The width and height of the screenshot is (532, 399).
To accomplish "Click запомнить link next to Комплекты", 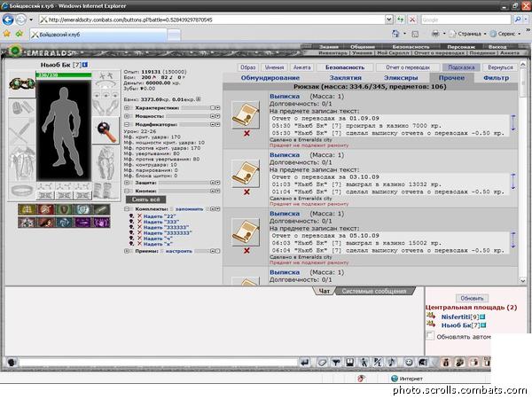I will (x=190, y=209).
